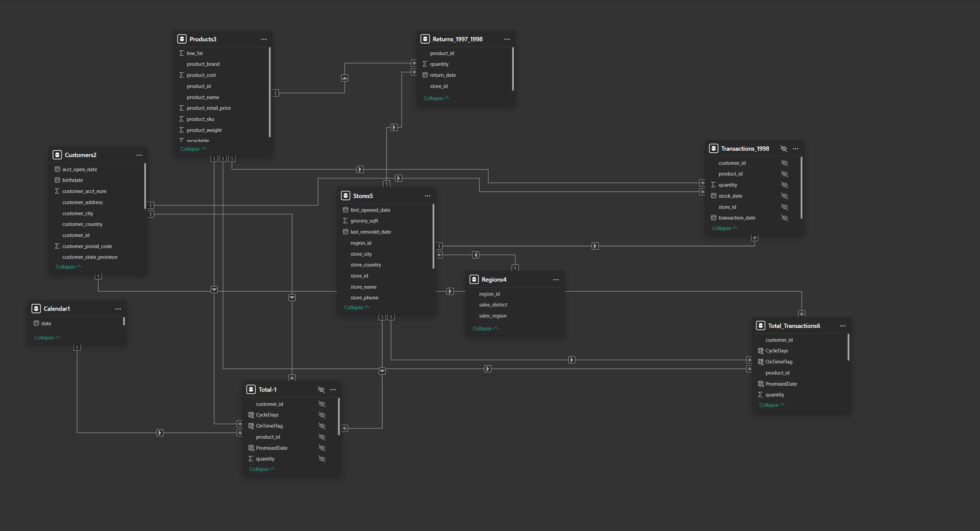980x531 pixels.
Task: Unhide transaction_date in Transactions_1998
Action: [x=784, y=218]
